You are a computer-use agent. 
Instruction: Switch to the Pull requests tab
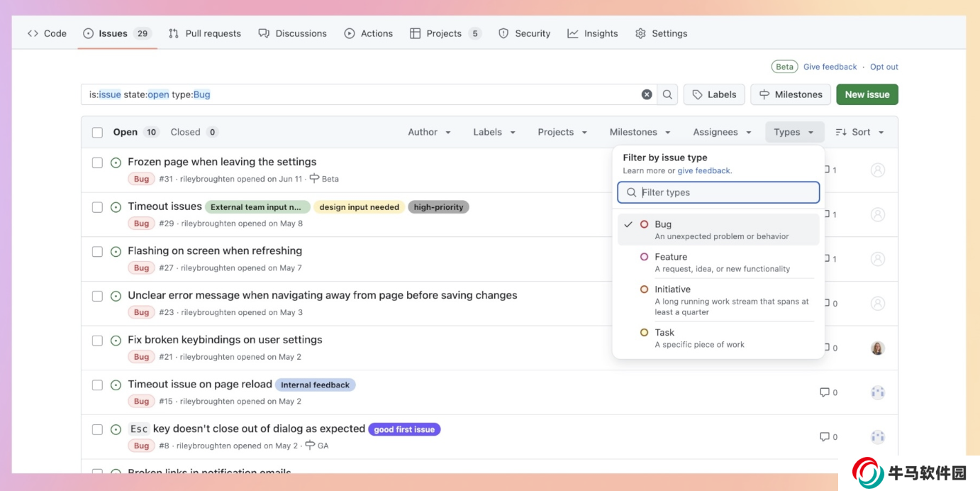click(205, 33)
